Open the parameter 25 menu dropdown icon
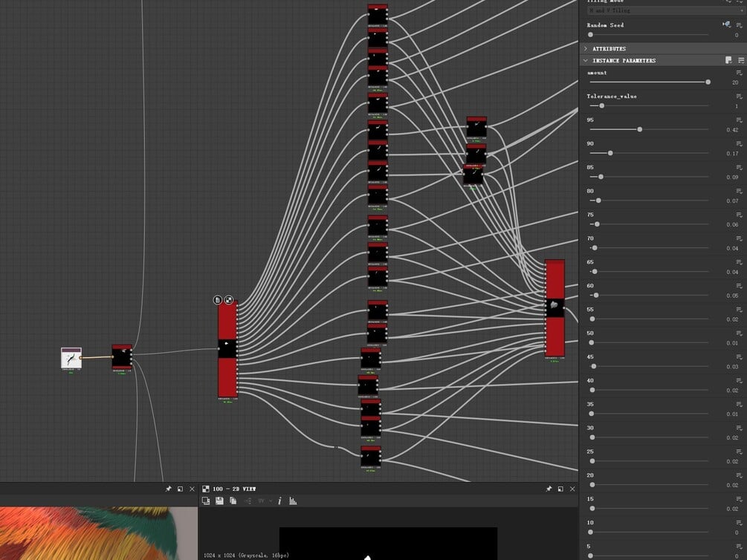This screenshot has width=747, height=560. (x=740, y=452)
